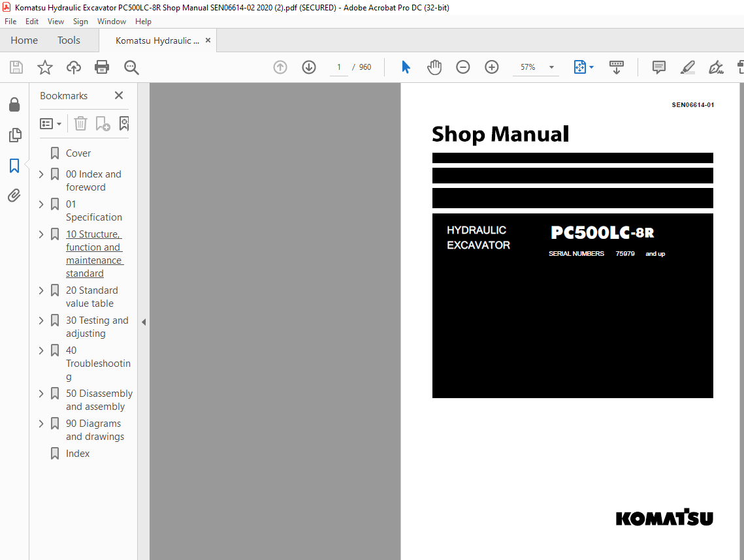Print the document using printer icon
The width and height of the screenshot is (744, 560).
click(102, 67)
